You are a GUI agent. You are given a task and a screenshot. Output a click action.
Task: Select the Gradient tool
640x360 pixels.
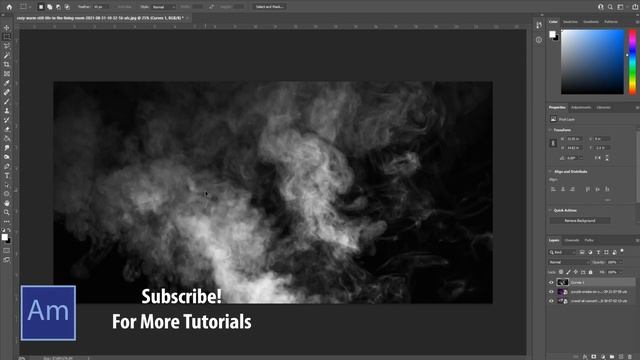7,138
